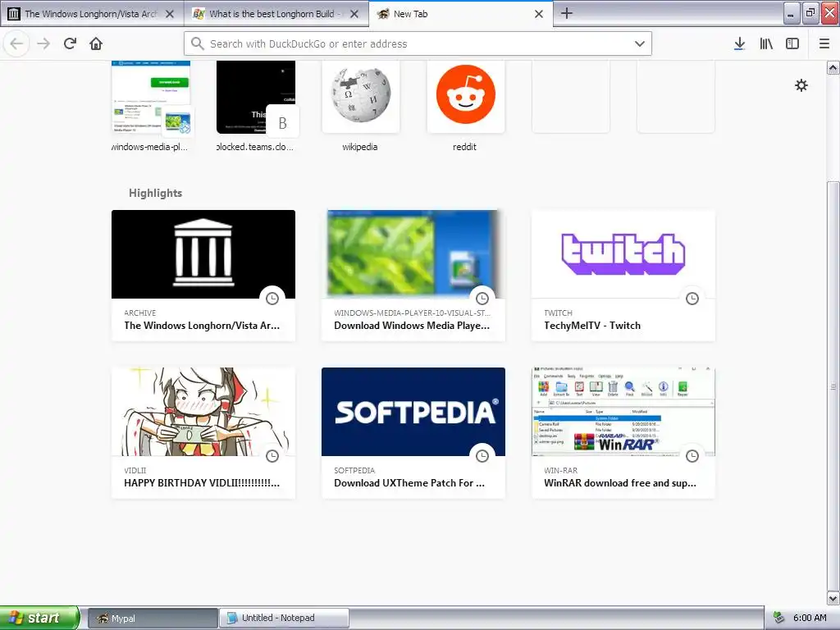Click 'WinRAR download free and sup...' title

click(x=620, y=482)
